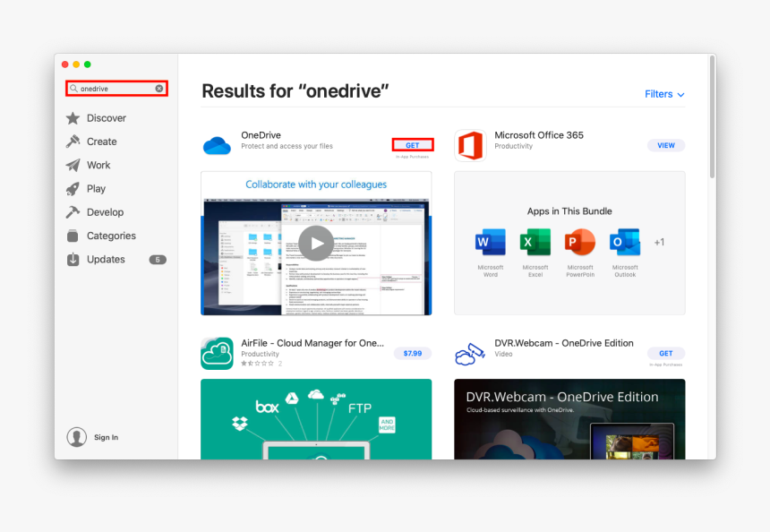Play the OneDrive preview video

click(x=316, y=243)
